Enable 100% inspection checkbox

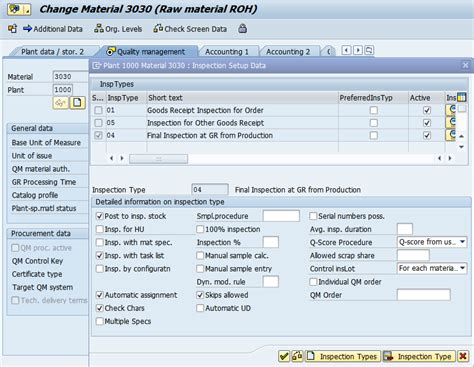(x=200, y=229)
